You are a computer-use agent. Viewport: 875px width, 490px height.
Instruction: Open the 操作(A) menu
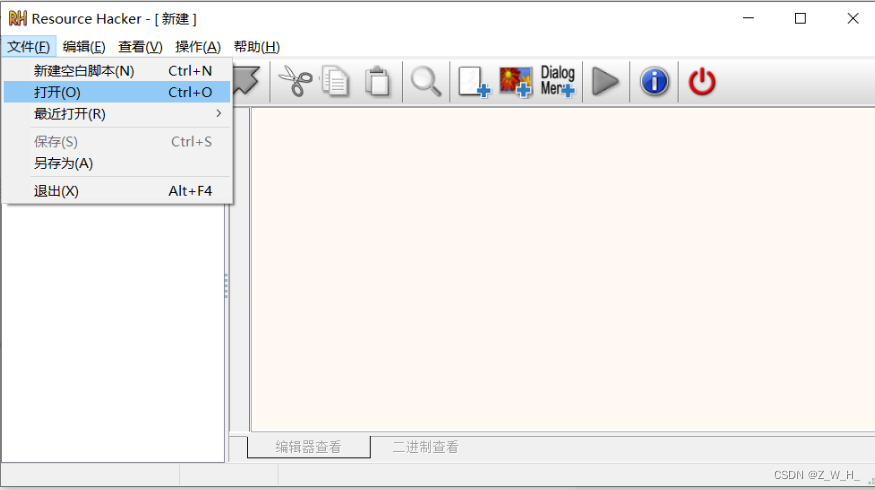[x=198, y=47]
